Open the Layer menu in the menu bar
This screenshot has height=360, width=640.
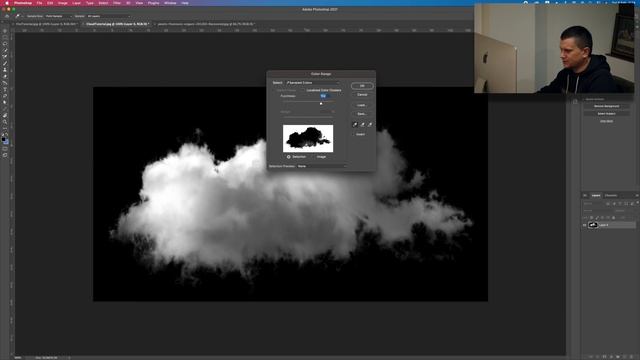(76, 3)
